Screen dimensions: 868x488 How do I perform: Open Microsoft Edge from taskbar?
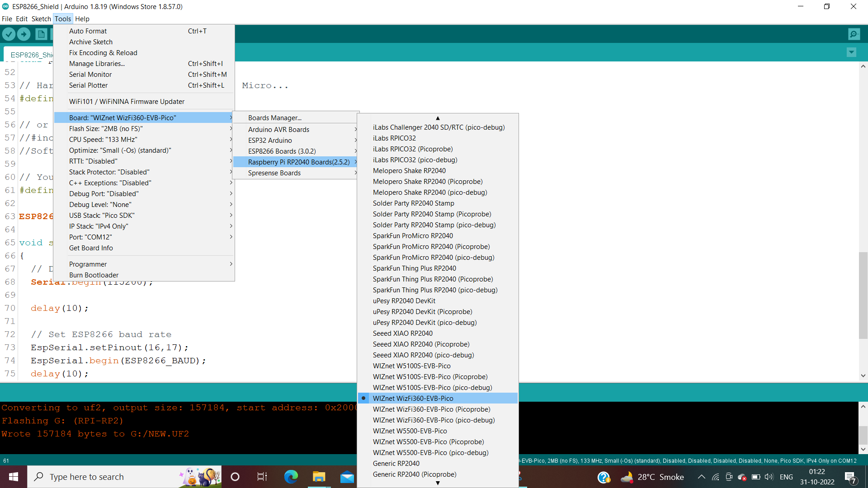(x=291, y=477)
